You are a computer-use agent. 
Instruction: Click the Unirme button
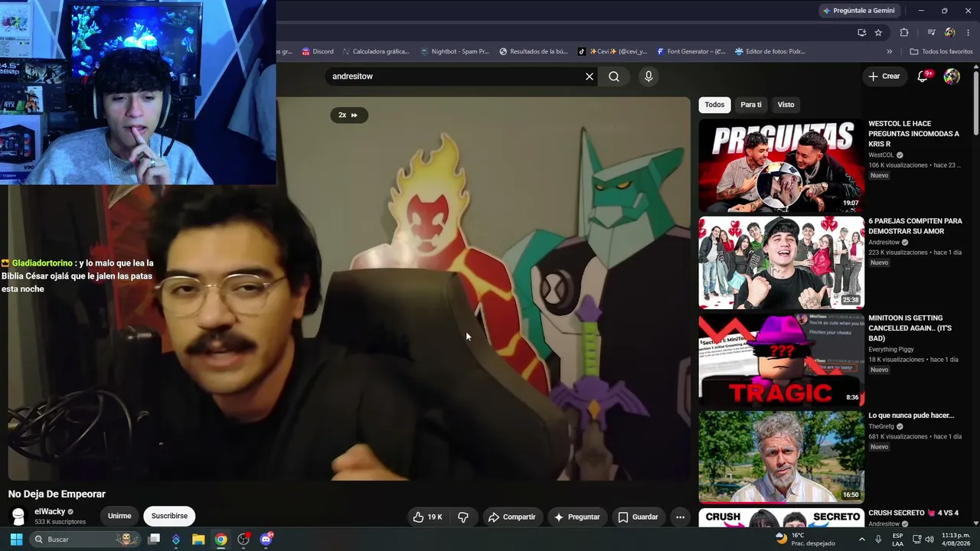pyautogui.click(x=119, y=516)
